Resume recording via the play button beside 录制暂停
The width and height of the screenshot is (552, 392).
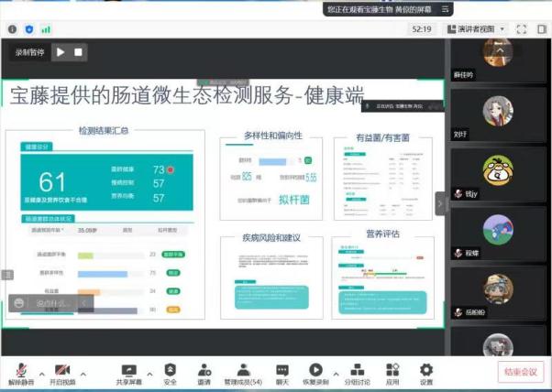coord(61,52)
